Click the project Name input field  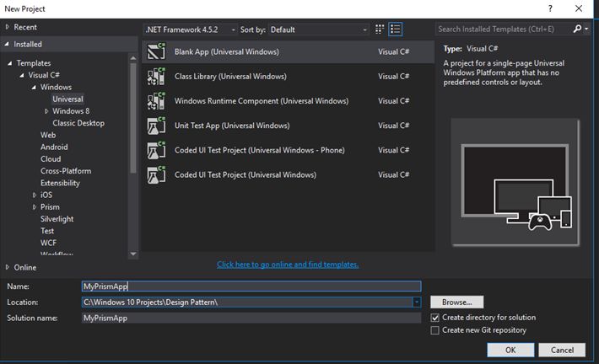click(x=251, y=286)
